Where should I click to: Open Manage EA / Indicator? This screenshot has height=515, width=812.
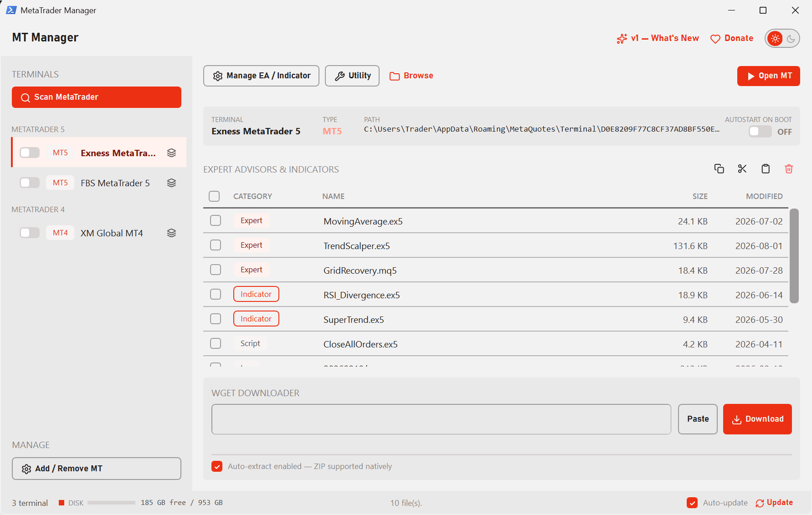[261, 76]
